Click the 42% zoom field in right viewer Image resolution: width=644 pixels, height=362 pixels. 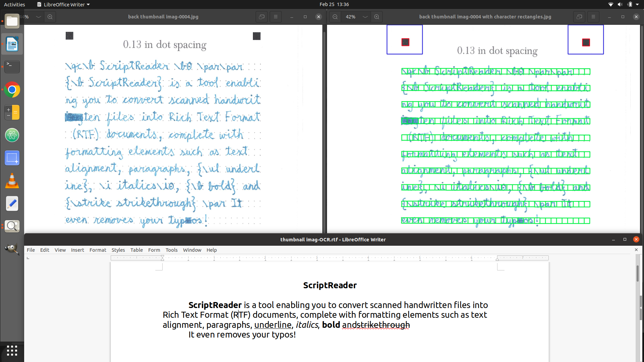click(351, 17)
